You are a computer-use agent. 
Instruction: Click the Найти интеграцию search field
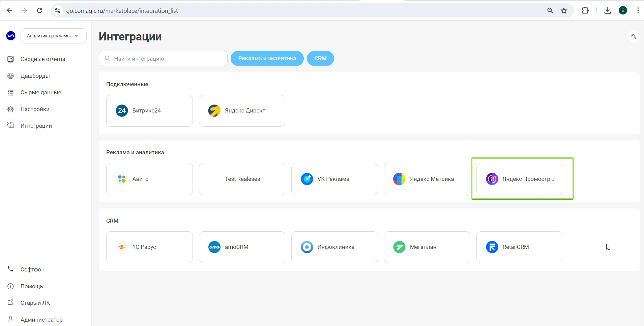(x=163, y=59)
